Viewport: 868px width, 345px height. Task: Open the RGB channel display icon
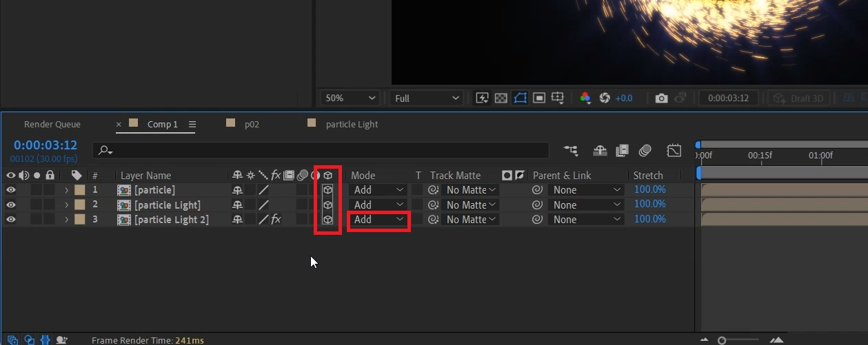tap(585, 98)
